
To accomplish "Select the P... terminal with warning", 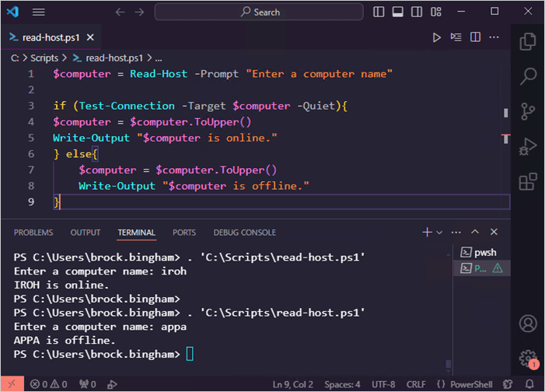I will pos(482,268).
